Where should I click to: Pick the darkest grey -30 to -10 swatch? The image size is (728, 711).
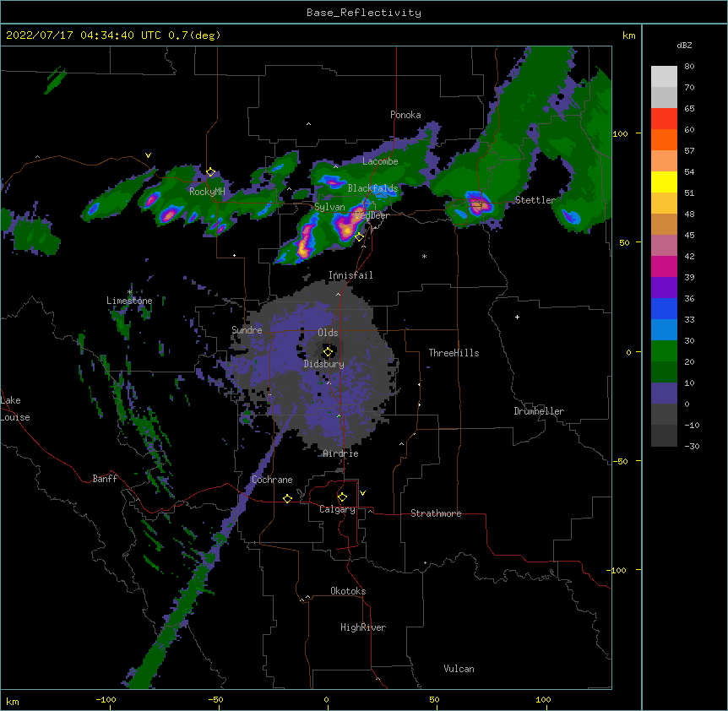point(664,436)
